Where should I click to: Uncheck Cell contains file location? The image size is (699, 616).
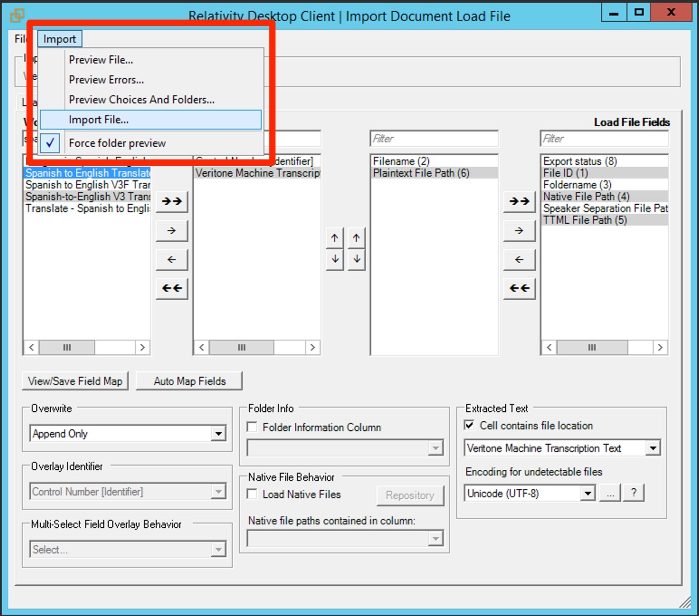(x=469, y=425)
